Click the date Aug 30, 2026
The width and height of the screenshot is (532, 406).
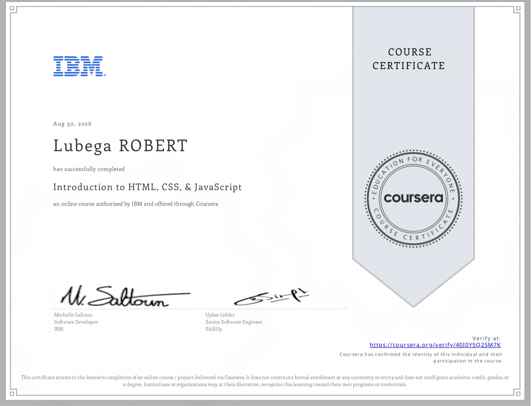[x=72, y=124]
